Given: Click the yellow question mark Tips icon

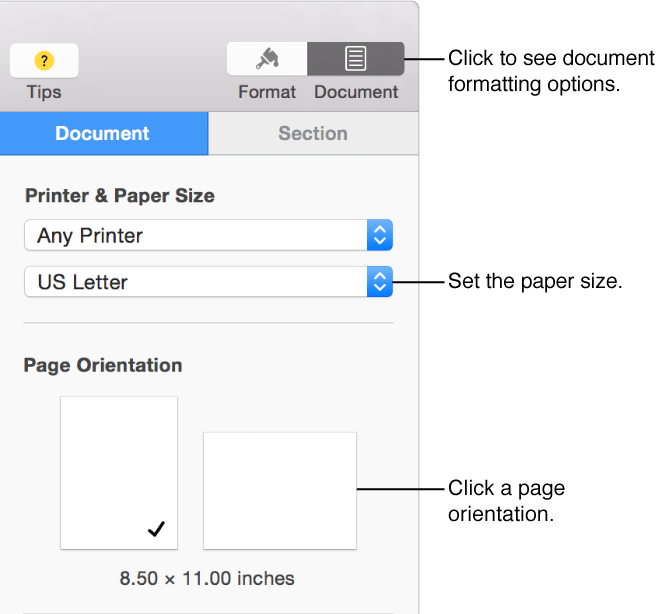Looking at the screenshot, I should (x=44, y=61).
